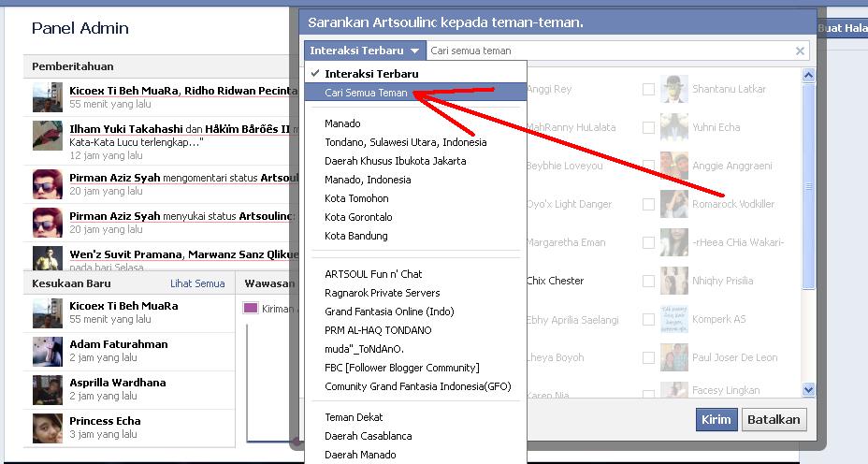Open the Interaksi Terbaru filter dropdown
The width and height of the screenshot is (868, 464).
pos(365,51)
